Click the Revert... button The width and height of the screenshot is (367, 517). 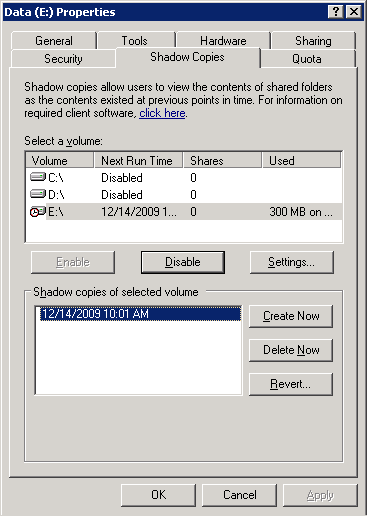tap(291, 384)
